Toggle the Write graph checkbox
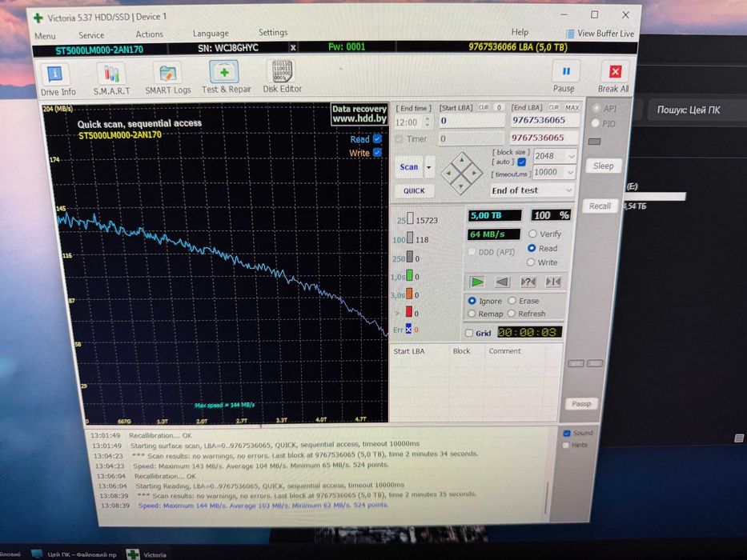Screen dimensions: 747x560 (377, 152)
